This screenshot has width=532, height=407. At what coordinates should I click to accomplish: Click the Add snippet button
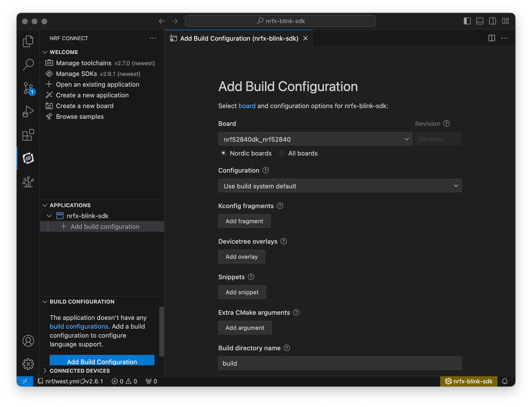[242, 292]
